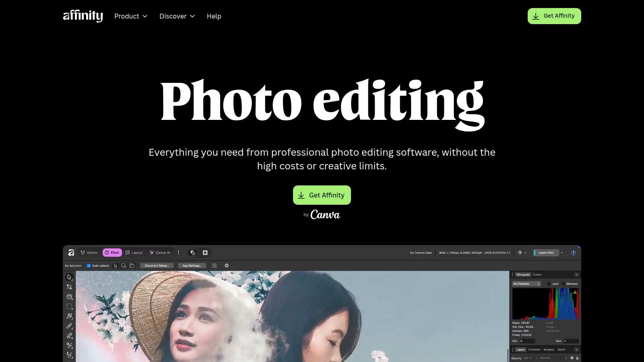Expand the Discover menu
This screenshot has width=644, height=362.
(177, 16)
